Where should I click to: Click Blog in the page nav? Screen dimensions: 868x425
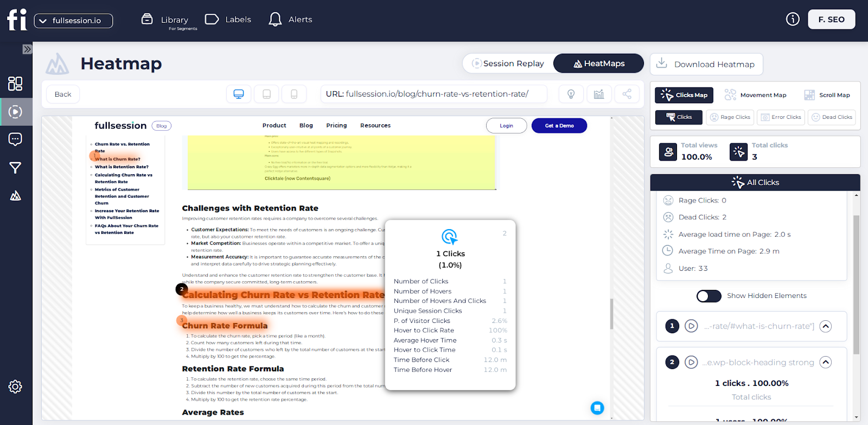[306, 125]
